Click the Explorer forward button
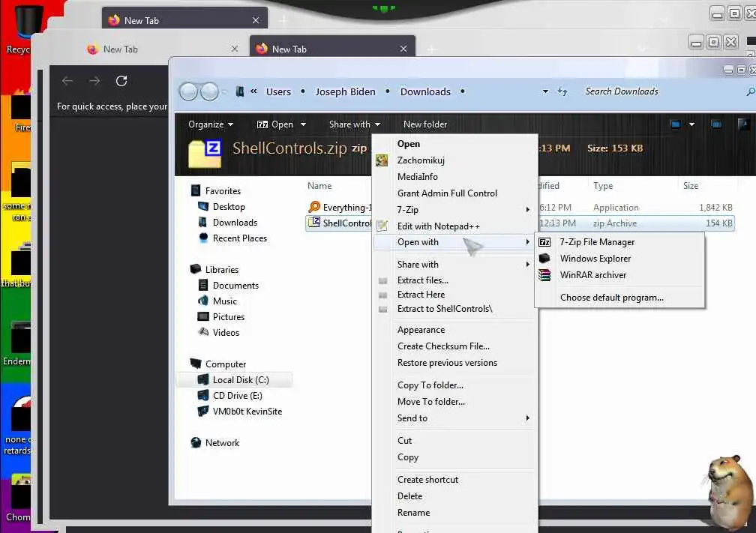Viewport: 756px width, 533px height. pos(210,91)
